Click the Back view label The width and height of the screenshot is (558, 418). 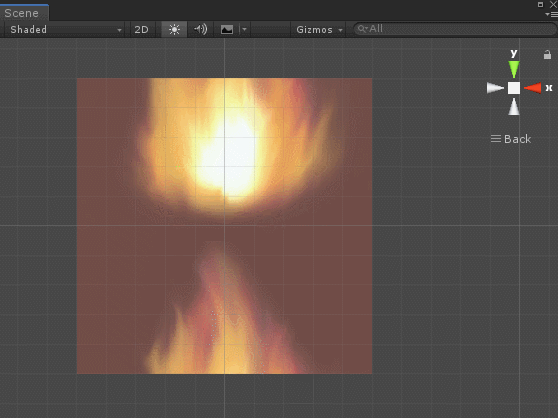pos(517,139)
